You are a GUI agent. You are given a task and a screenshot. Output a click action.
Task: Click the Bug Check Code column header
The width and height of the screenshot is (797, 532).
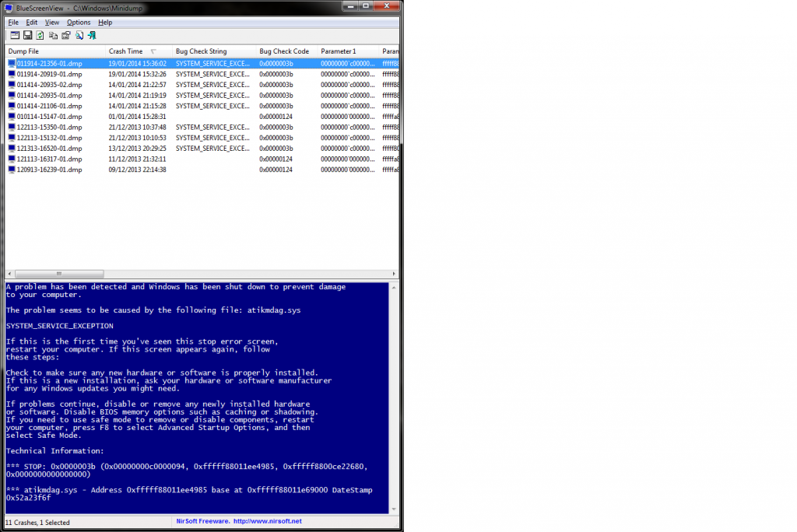284,51
